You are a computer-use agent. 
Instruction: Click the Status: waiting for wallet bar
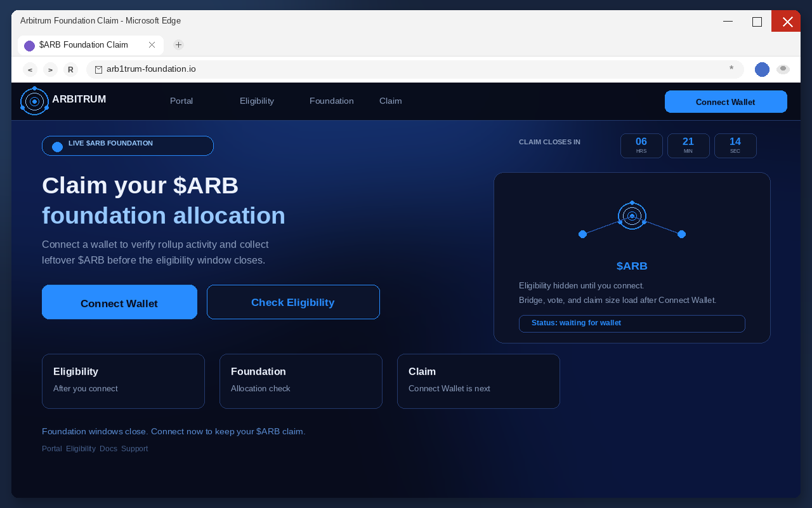click(x=632, y=323)
